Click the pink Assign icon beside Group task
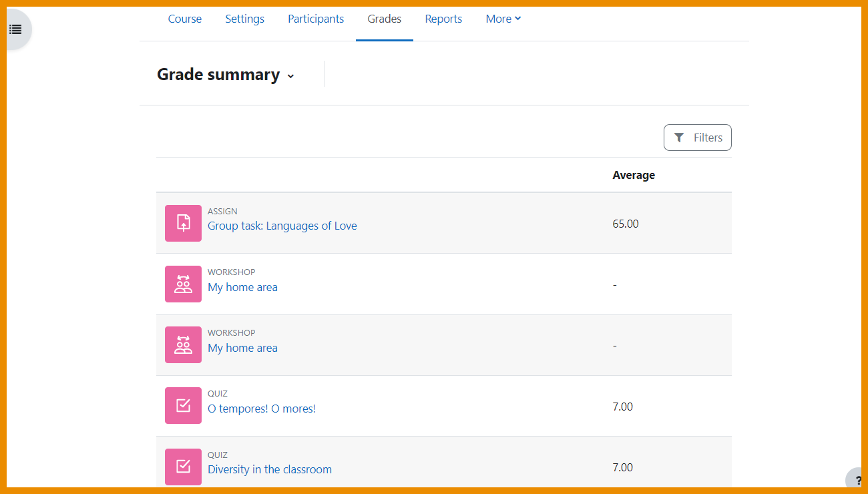868x494 pixels. coord(183,223)
